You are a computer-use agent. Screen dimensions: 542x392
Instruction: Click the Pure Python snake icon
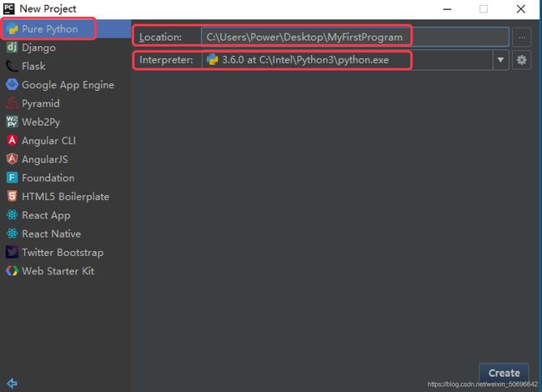pos(13,29)
